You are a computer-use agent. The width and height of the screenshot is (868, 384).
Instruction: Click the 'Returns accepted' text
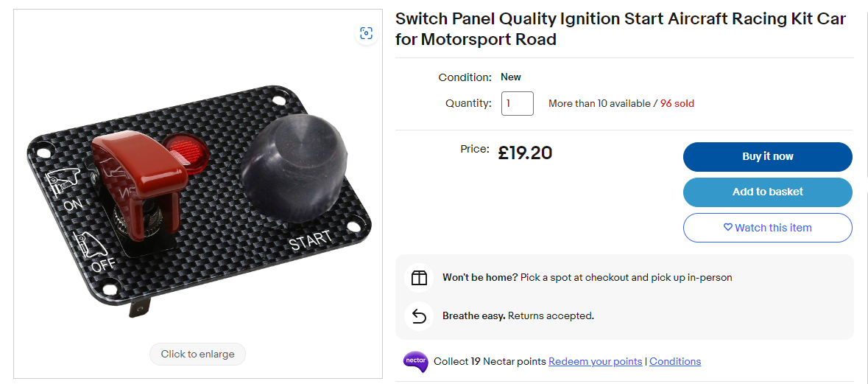[551, 316]
